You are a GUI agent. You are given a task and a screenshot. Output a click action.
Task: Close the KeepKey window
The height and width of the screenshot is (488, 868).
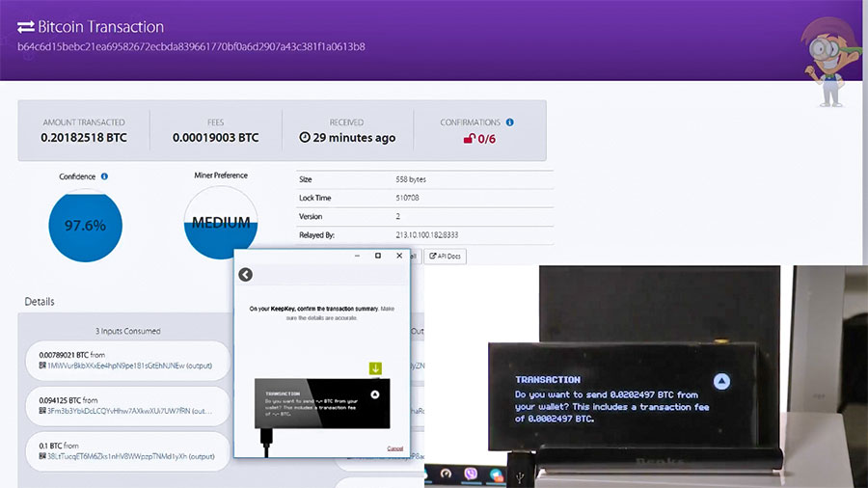[x=399, y=256]
